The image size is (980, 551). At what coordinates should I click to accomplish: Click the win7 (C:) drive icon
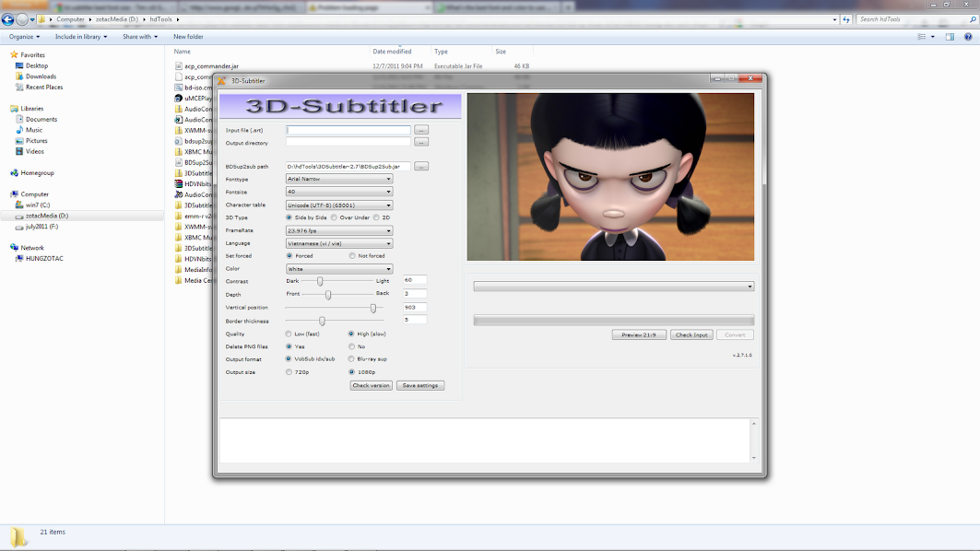[19, 205]
